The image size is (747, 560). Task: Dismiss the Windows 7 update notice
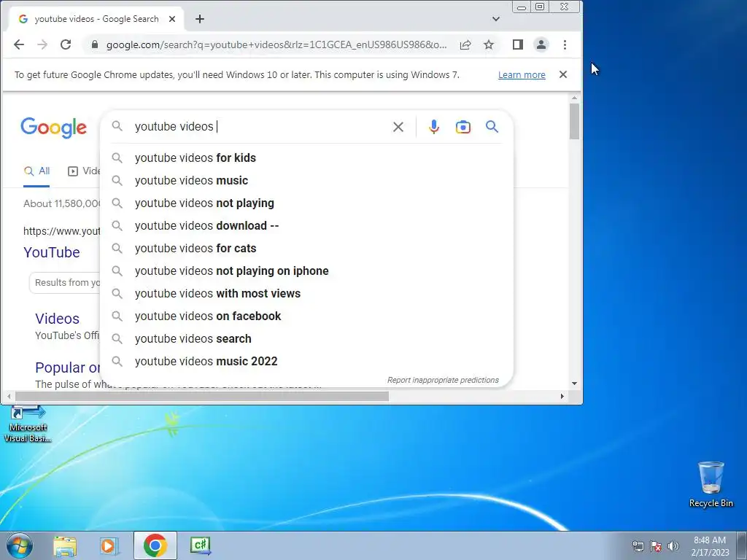[x=563, y=74]
